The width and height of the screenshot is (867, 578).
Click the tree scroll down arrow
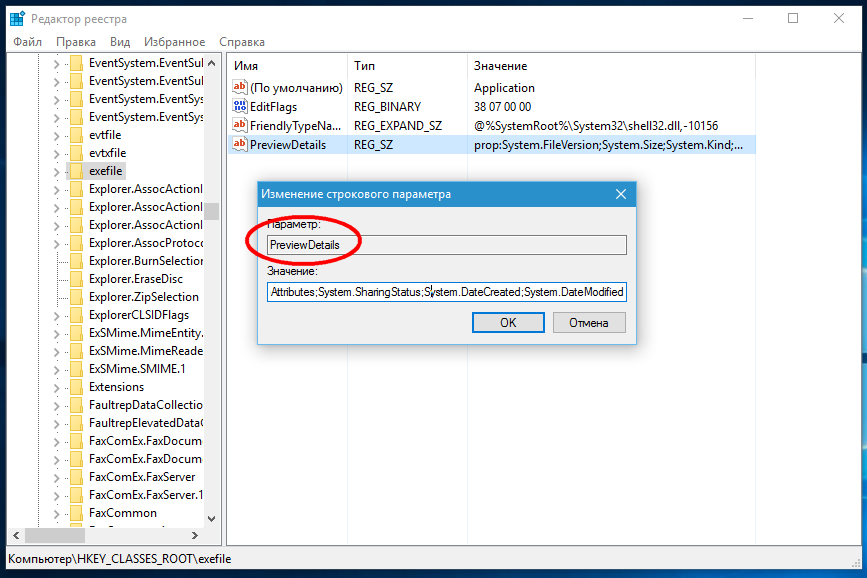pyautogui.click(x=212, y=519)
